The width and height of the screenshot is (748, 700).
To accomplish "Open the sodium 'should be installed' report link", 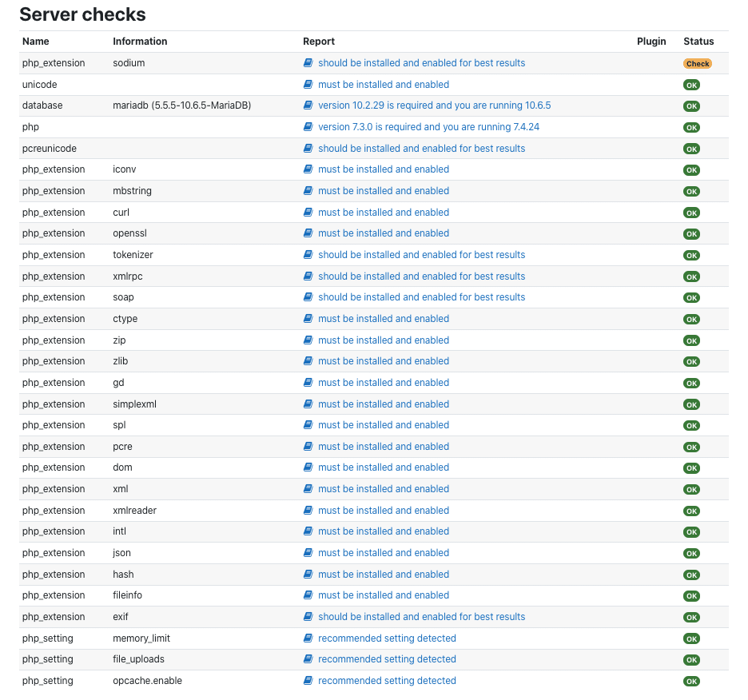I will (x=421, y=62).
